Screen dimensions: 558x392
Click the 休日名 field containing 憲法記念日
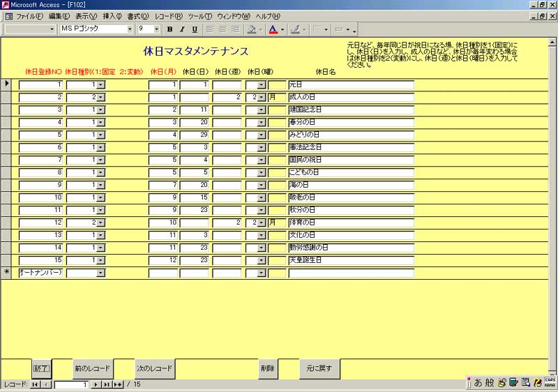click(352, 147)
